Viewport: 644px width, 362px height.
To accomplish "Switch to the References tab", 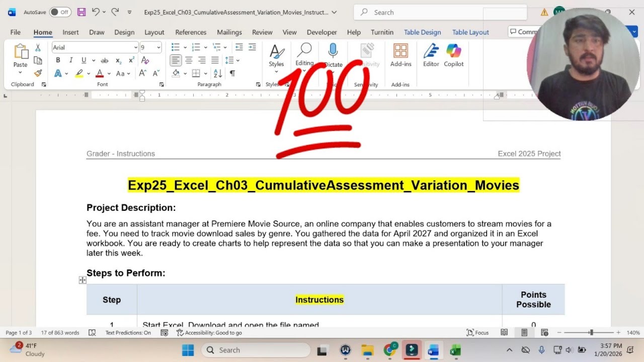I will (x=191, y=32).
